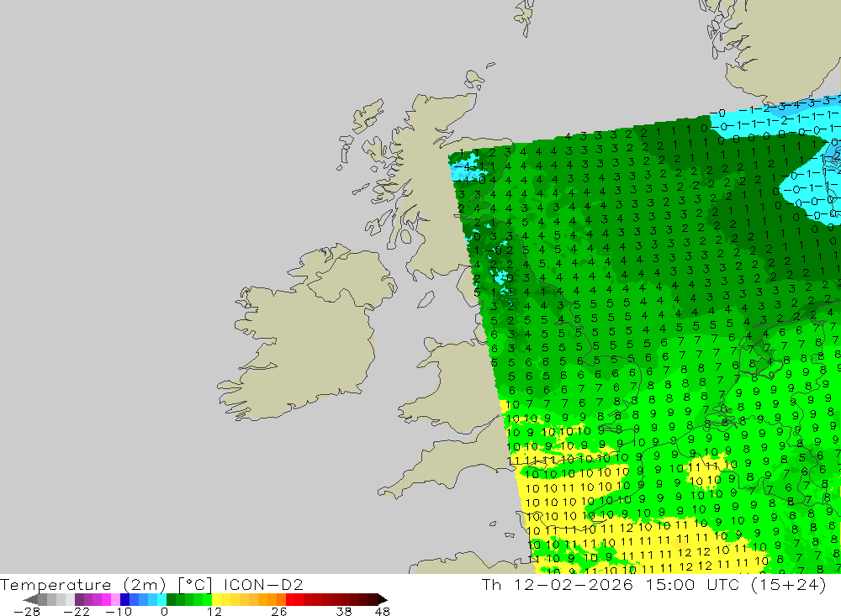Click the "-22" legend label

77,612
